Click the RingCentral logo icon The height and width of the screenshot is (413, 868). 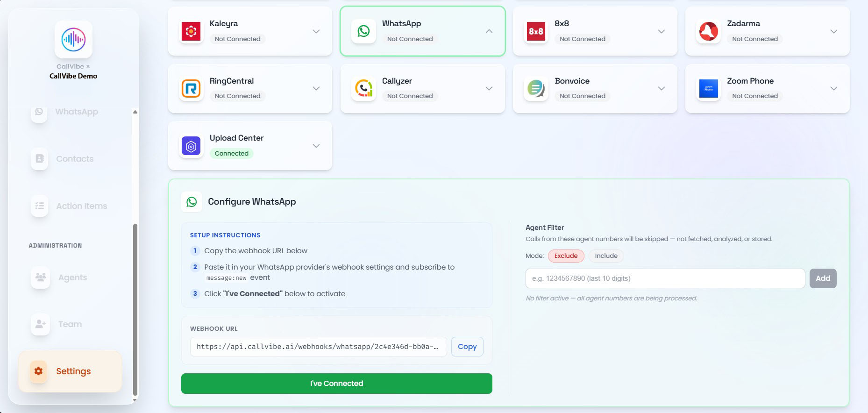pos(191,88)
